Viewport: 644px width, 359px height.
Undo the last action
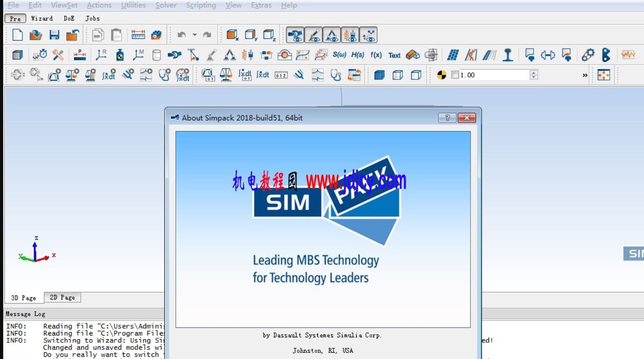point(182,35)
